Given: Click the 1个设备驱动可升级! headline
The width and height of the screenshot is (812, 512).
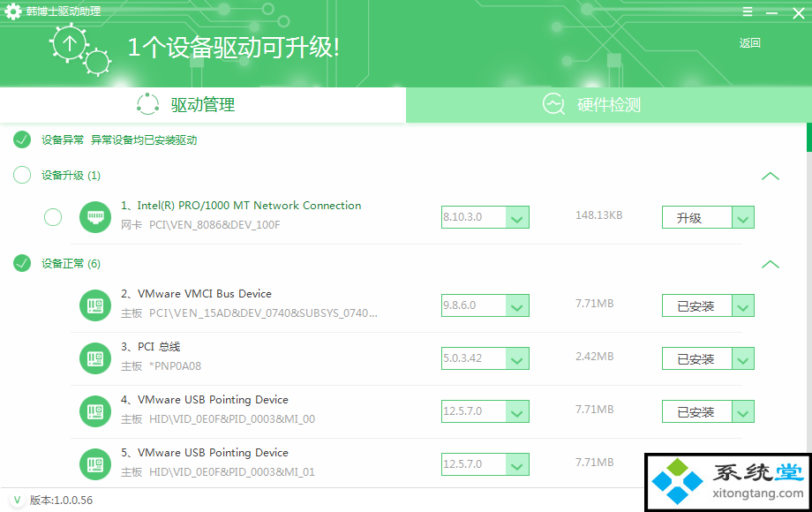Looking at the screenshot, I should click(234, 47).
